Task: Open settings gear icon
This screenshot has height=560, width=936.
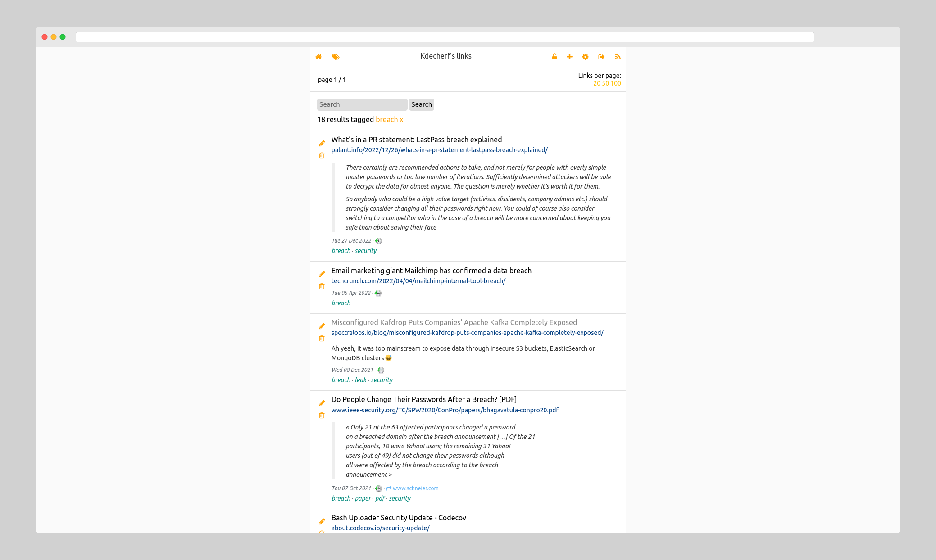Action: pyautogui.click(x=585, y=57)
